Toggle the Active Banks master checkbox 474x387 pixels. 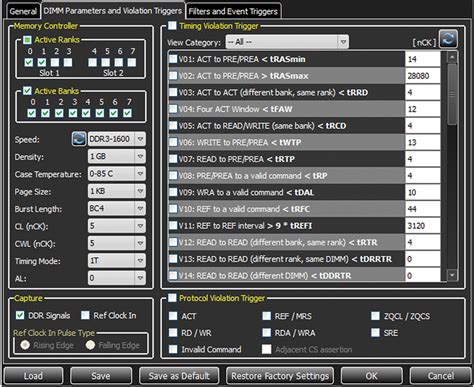(27, 91)
